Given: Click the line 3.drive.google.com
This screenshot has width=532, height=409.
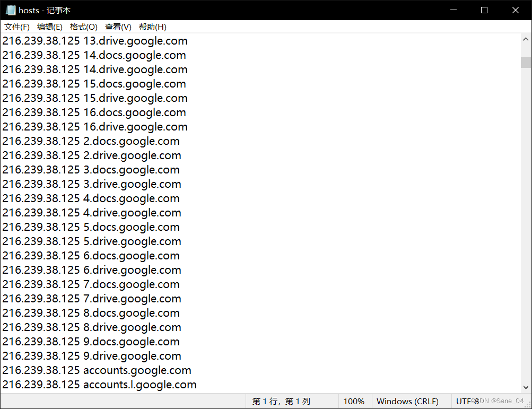Looking at the screenshot, I should click(92, 184).
